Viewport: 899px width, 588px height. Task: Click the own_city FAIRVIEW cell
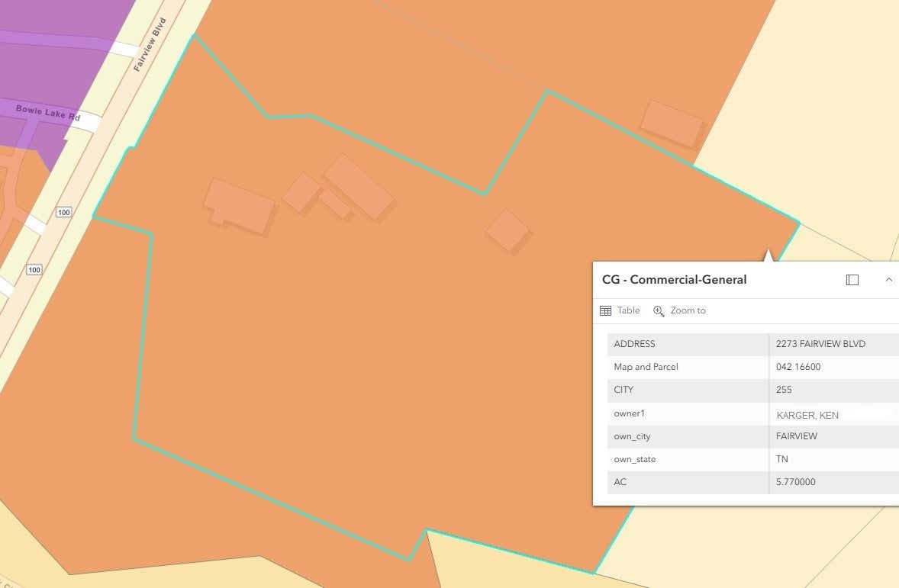tap(797, 436)
